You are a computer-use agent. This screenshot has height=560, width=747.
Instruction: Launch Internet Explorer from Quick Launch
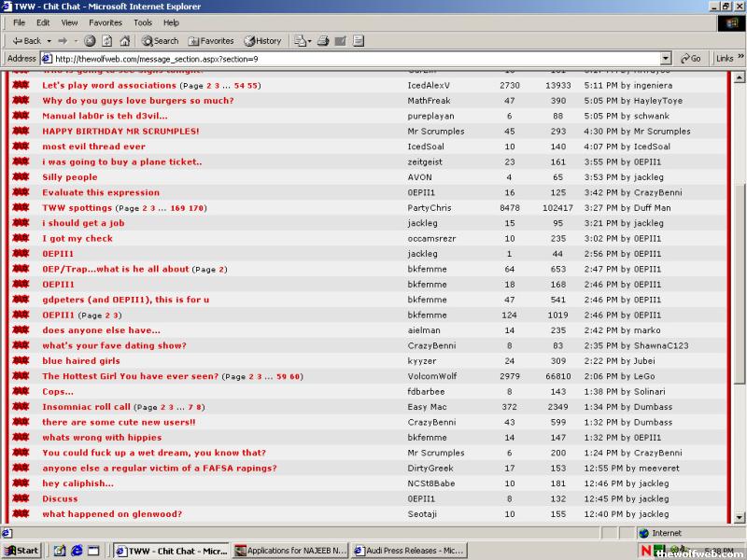pos(78,551)
